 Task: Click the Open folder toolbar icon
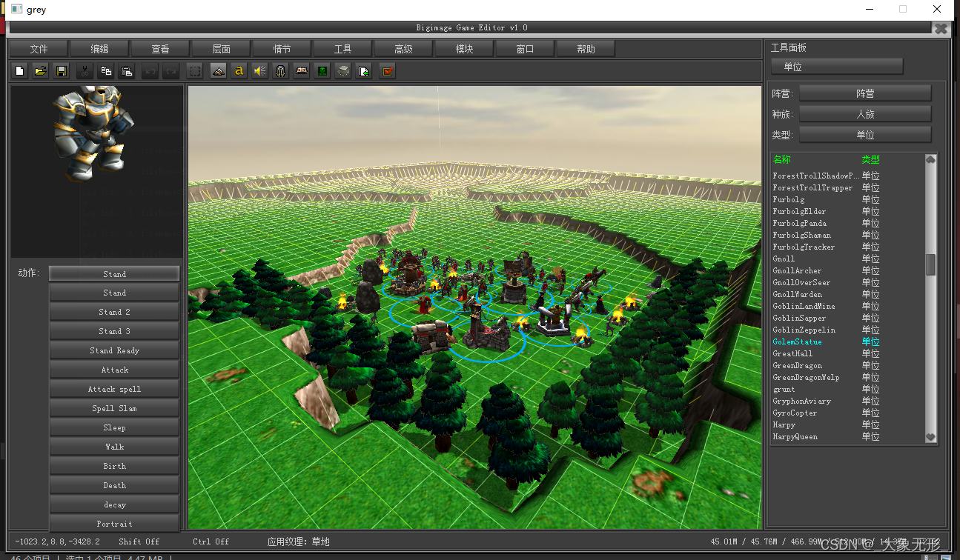click(41, 71)
